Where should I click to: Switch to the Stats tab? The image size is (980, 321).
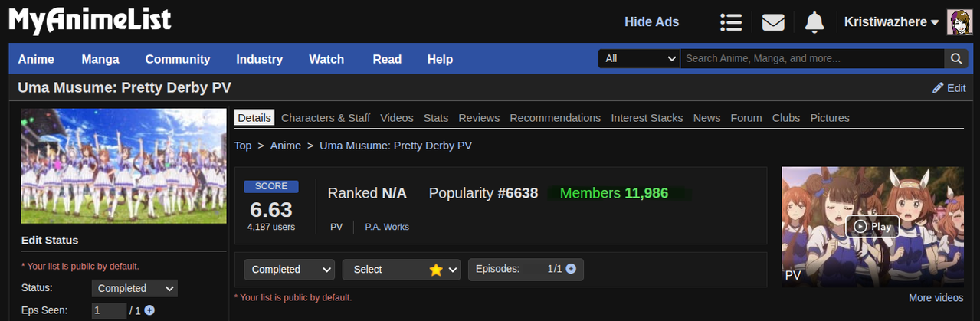click(x=436, y=118)
